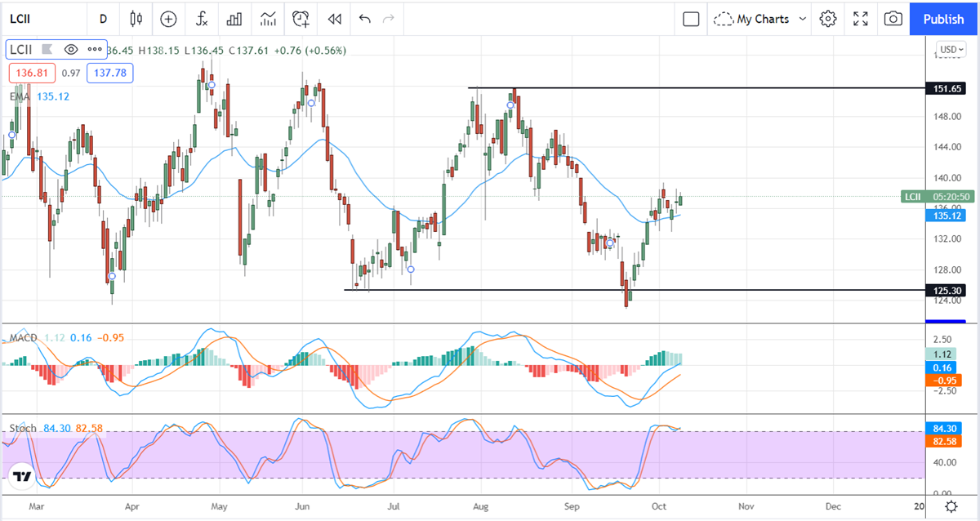Open the financials bar chart icon
This screenshot has width=980, height=521.
pyautogui.click(x=234, y=18)
